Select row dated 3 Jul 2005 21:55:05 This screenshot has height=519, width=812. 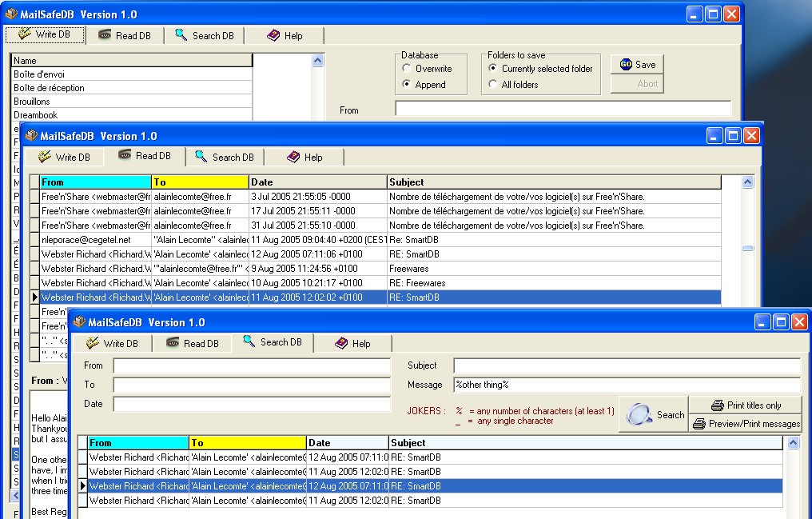(x=380, y=196)
